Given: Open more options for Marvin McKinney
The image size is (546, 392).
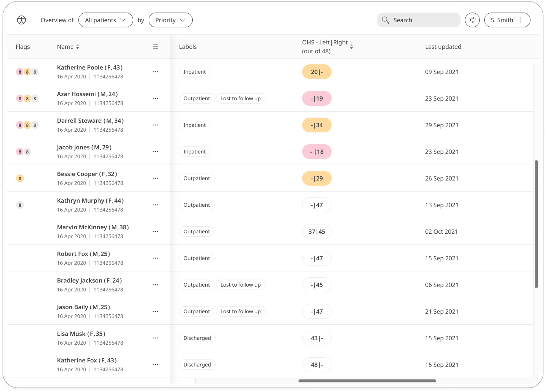Looking at the screenshot, I should coord(155,232).
